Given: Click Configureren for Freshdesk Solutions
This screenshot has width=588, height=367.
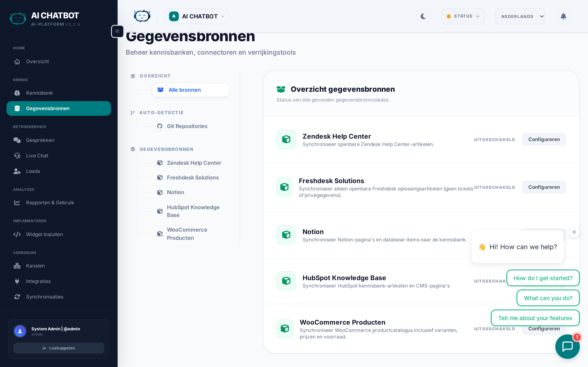Looking at the screenshot, I should [544, 187].
